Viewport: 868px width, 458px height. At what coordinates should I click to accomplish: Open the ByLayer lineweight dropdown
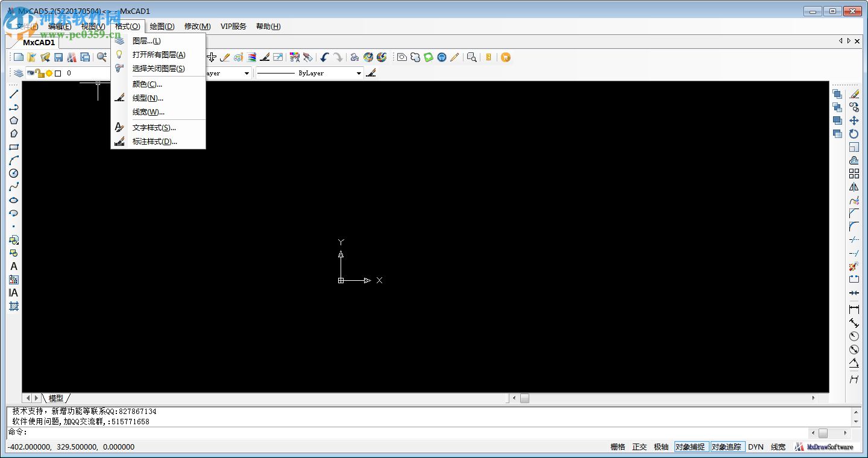coord(359,74)
